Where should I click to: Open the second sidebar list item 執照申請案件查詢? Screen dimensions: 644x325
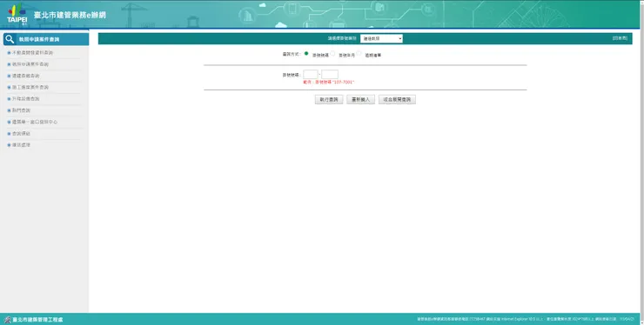tap(30, 64)
